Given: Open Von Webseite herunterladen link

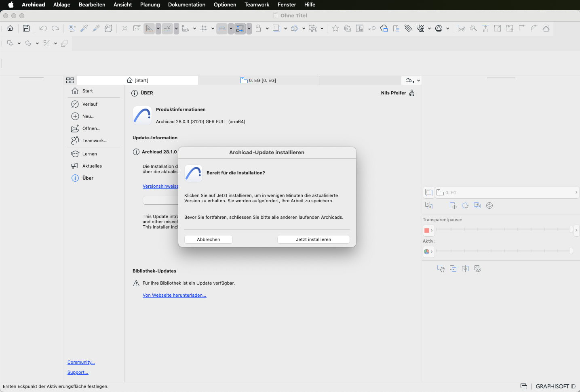Looking at the screenshot, I should click(x=175, y=295).
